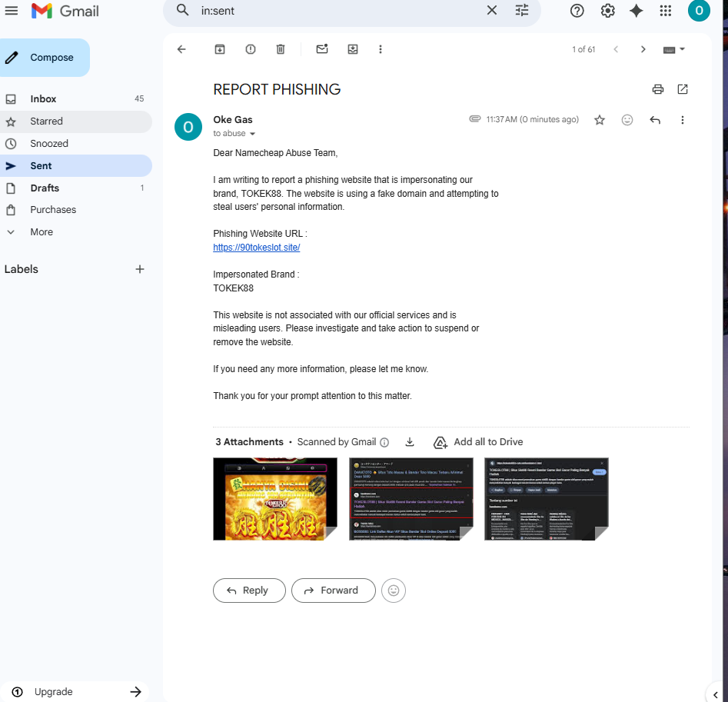Mark the email as unread
728x702 pixels.
pos(322,48)
